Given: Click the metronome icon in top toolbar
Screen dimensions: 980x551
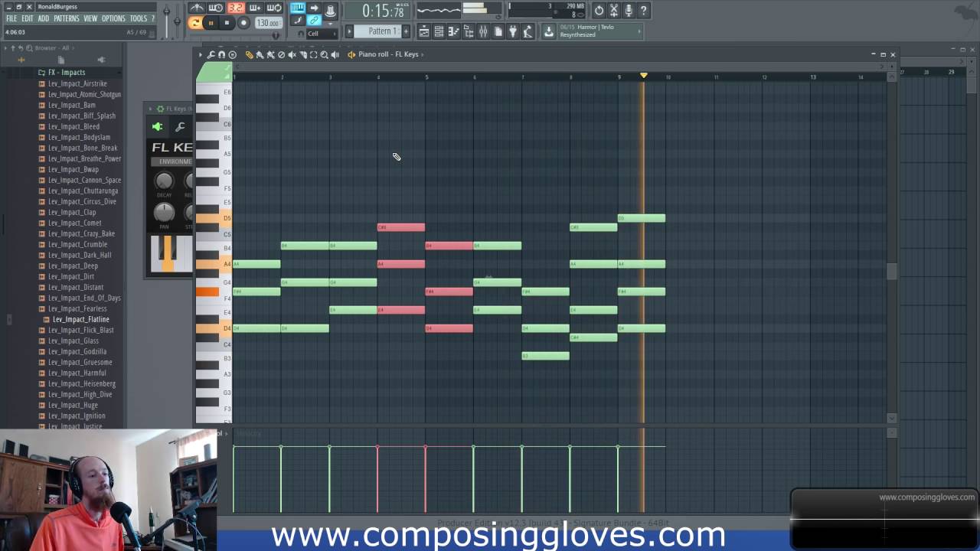Looking at the screenshot, I should [x=197, y=8].
